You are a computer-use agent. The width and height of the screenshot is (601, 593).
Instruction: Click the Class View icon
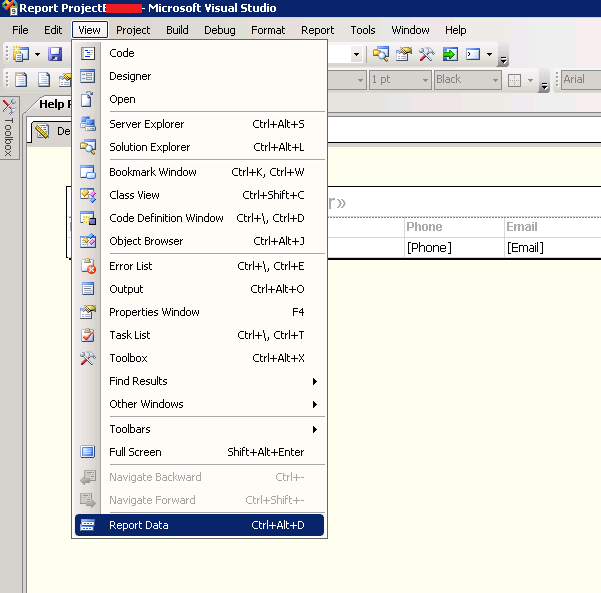pos(88,195)
